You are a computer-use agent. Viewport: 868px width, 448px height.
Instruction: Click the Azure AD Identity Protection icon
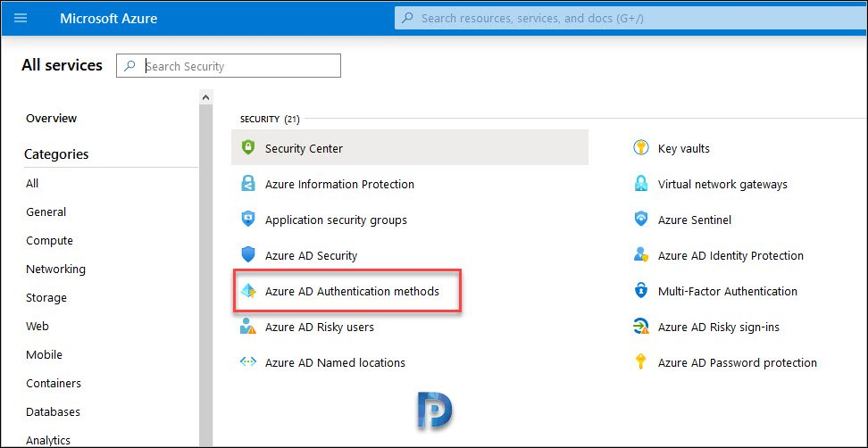(x=641, y=255)
